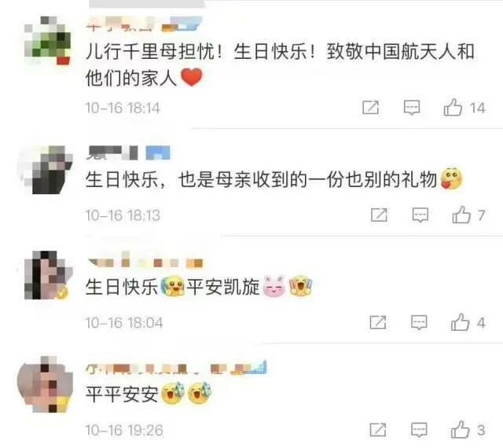Screen dimensions: 503x448
Task: Open username above 平安凯旋 comment
Action: (145, 259)
